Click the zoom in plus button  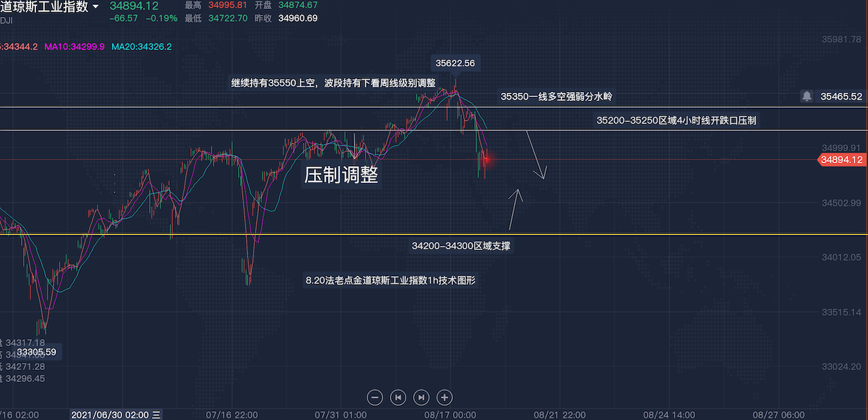444,398
